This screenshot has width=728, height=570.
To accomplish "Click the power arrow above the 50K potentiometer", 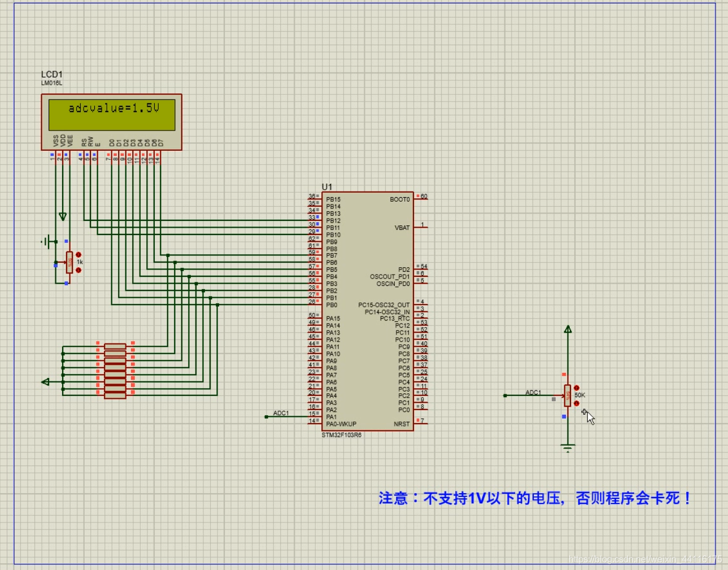I will pos(568,329).
